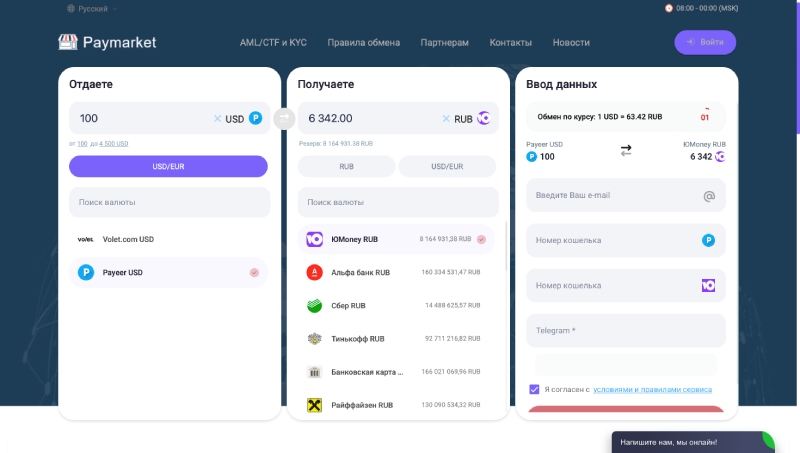
Task: Click the Payeer icon in Отдаете amount field
Action: pyautogui.click(x=255, y=118)
